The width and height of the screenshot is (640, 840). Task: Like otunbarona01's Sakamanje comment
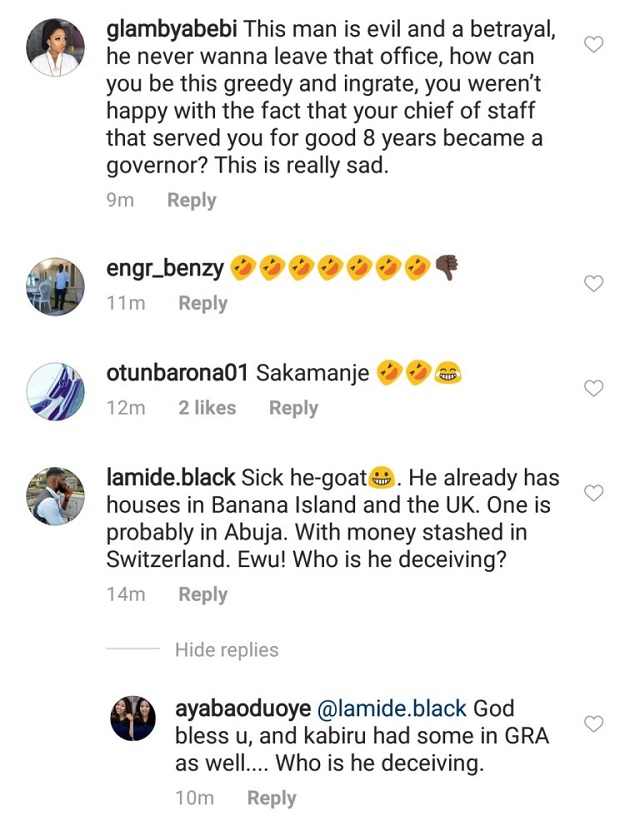click(593, 388)
